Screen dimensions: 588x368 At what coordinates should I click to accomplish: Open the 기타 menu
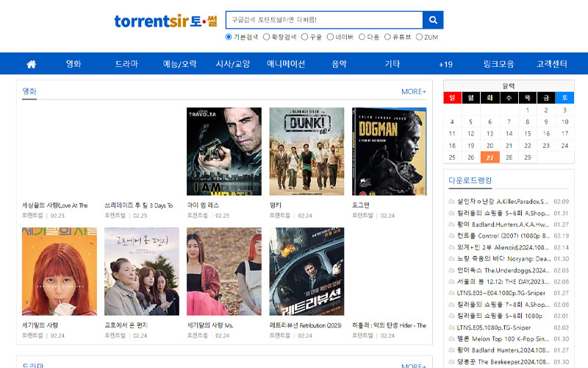click(x=392, y=64)
